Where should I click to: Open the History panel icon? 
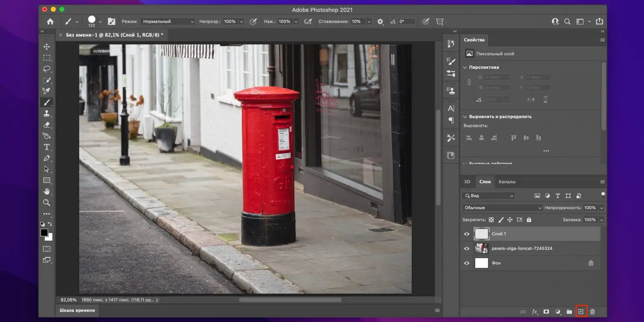click(x=451, y=44)
